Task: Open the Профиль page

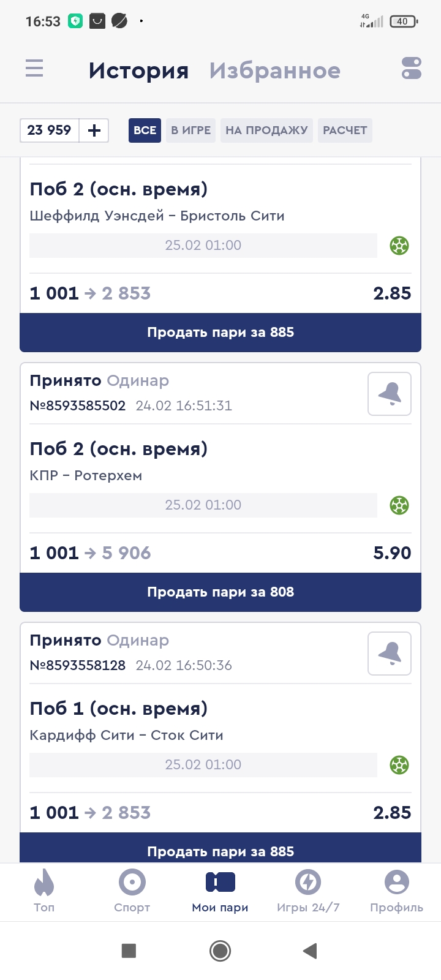Action: (396, 891)
